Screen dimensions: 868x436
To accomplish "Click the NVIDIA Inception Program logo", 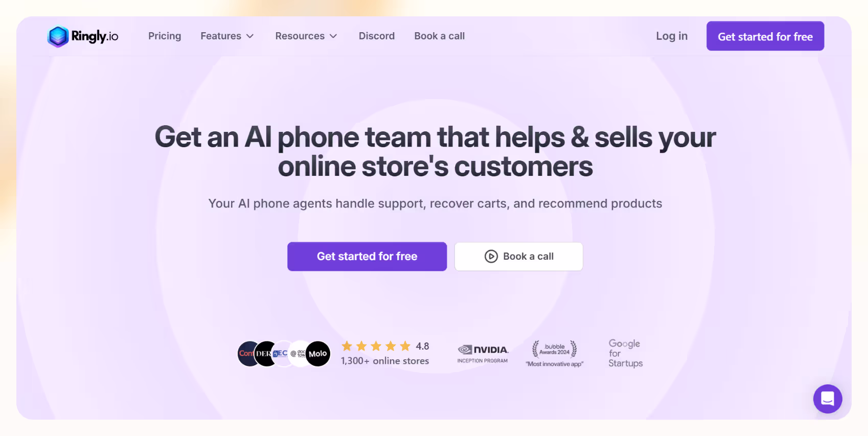I will click(483, 354).
